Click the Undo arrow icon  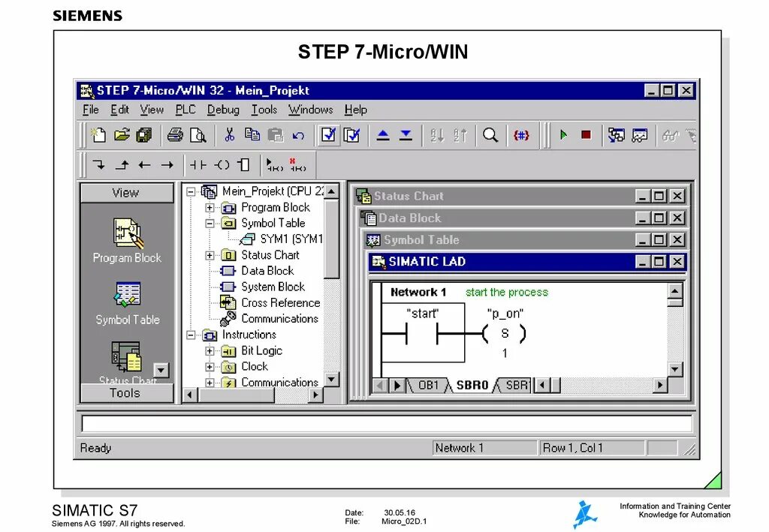298,136
